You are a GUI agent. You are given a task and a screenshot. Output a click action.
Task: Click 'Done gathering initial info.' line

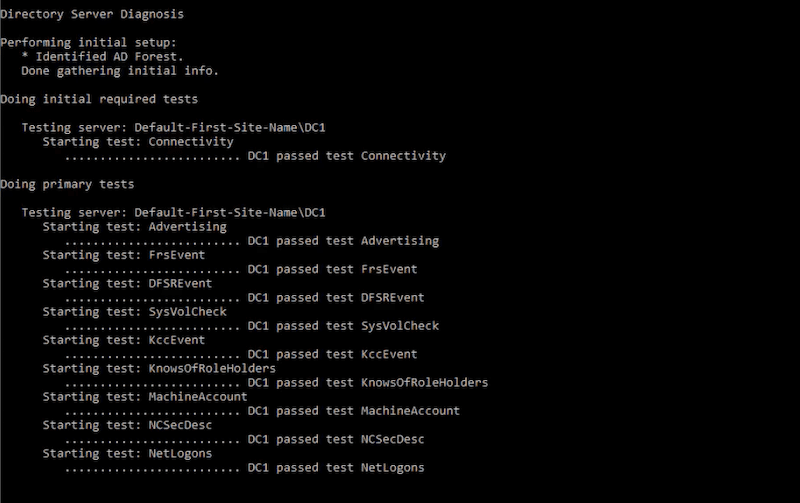tap(120, 70)
